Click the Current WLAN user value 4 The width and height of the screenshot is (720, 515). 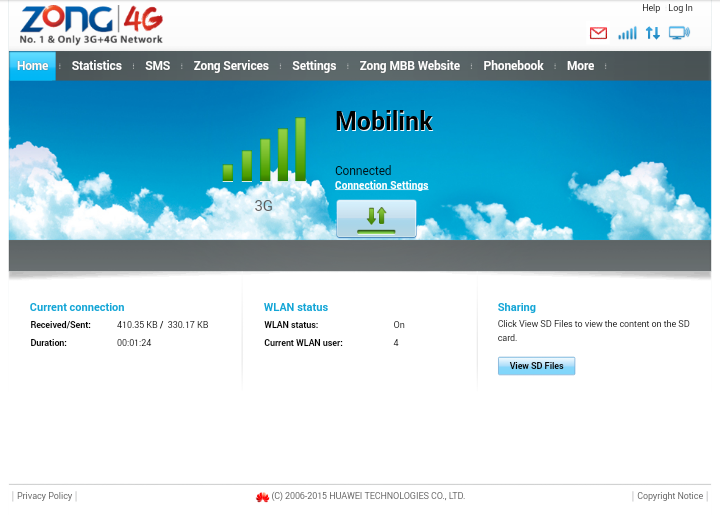(x=396, y=342)
